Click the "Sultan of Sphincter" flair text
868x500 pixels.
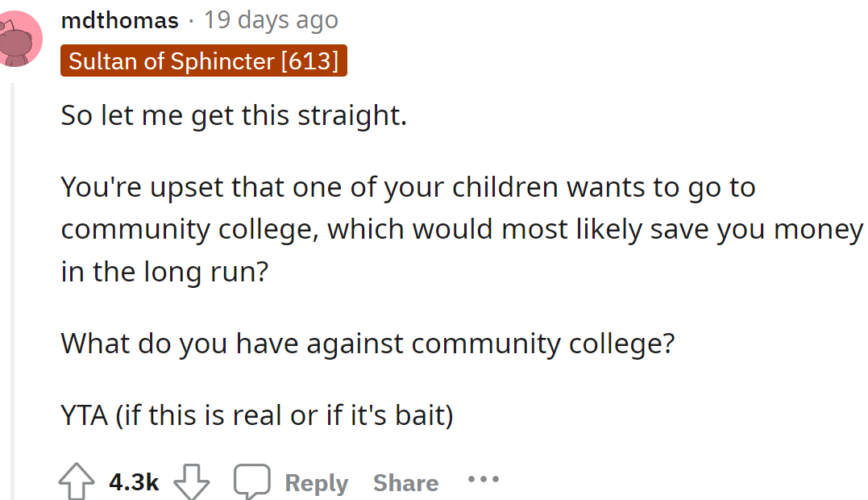(x=172, y=60)
